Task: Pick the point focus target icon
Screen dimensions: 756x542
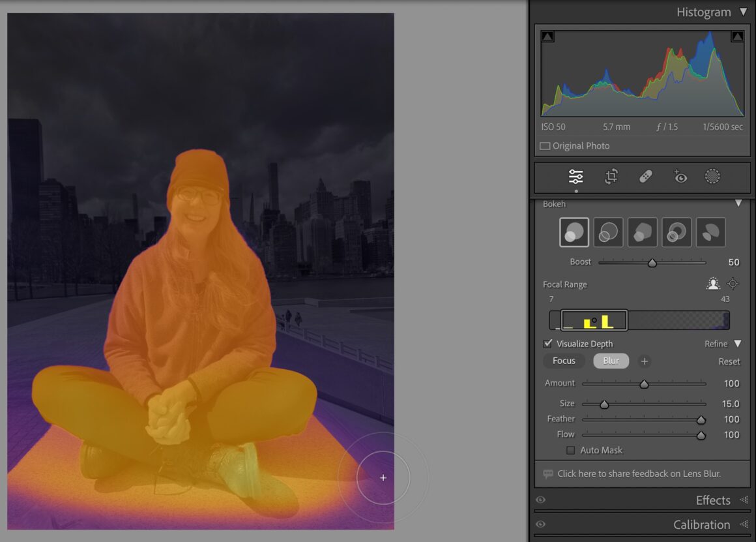Action: [733, 284]
